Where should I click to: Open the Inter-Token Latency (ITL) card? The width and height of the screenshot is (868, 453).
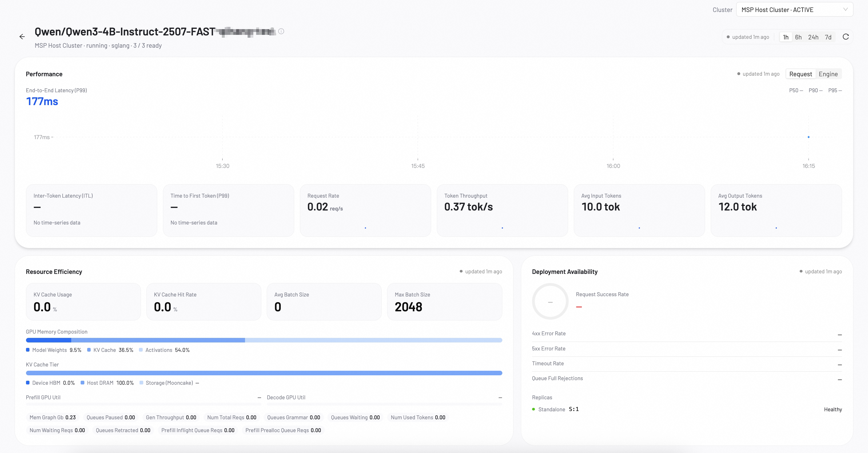91,210
